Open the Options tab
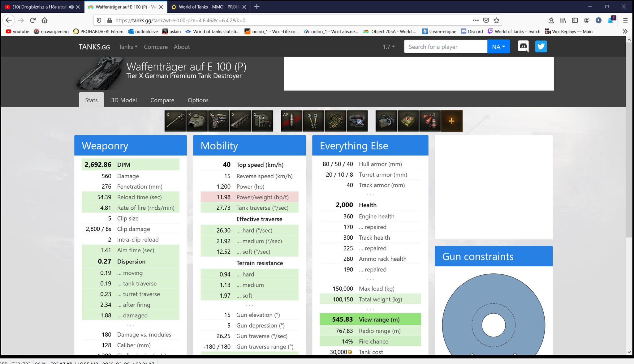Viewport: 634px width, 364px height. point(198,100)
